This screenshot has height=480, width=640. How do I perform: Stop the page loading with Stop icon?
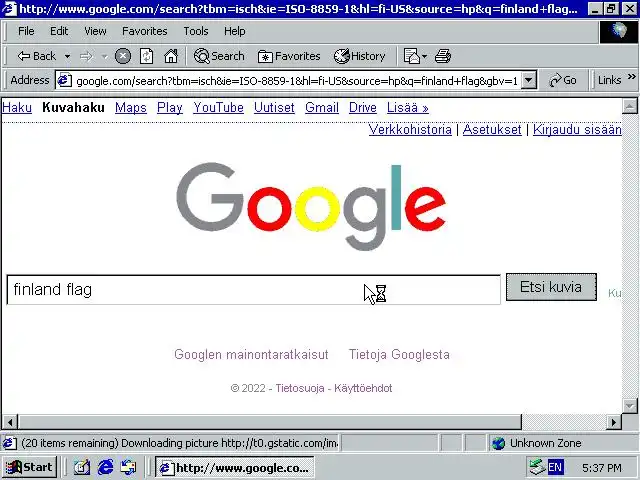pos(122,56)
